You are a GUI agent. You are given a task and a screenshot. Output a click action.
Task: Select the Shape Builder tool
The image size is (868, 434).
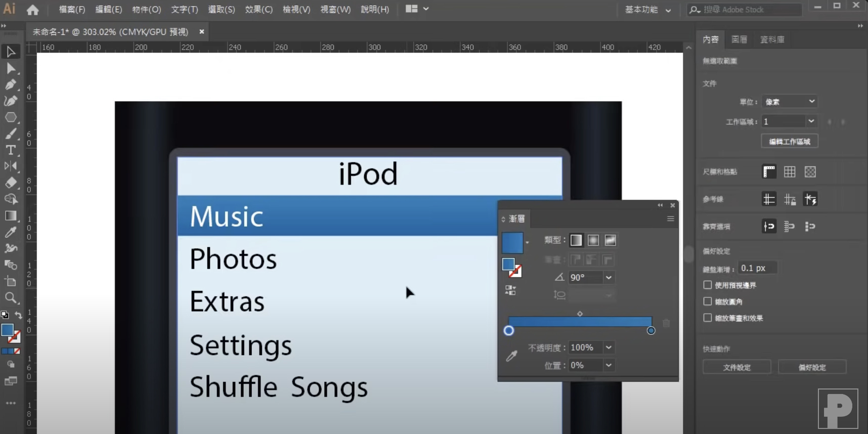pyautogui.click(x=11, y=199)
